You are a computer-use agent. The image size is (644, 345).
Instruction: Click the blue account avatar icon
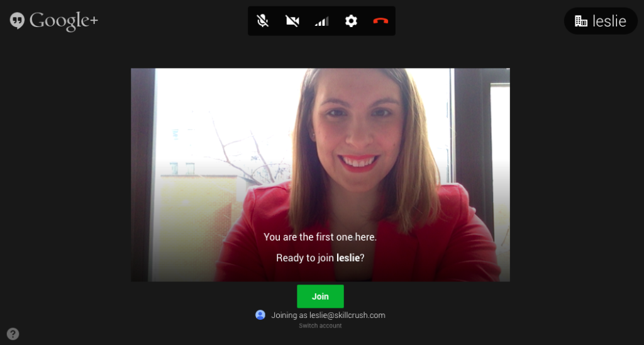click(x=260, y=315)
